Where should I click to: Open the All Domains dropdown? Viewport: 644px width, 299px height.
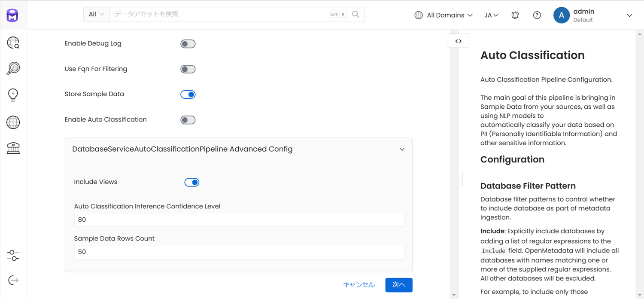click(x=444, y=15)
